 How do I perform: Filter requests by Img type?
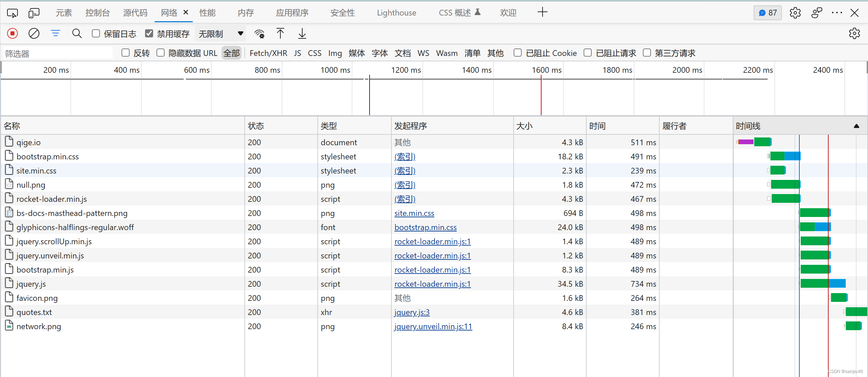(335, 53)
